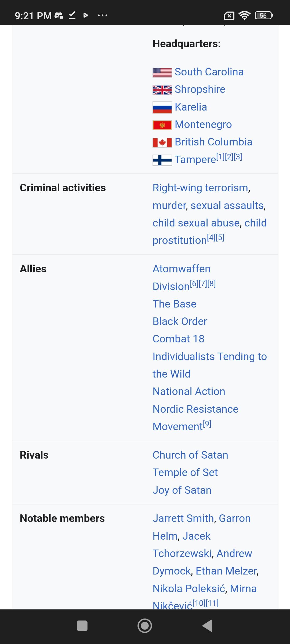Open the Church of Satan link
This screenshot has height=644, width=290.
(190, 455)
